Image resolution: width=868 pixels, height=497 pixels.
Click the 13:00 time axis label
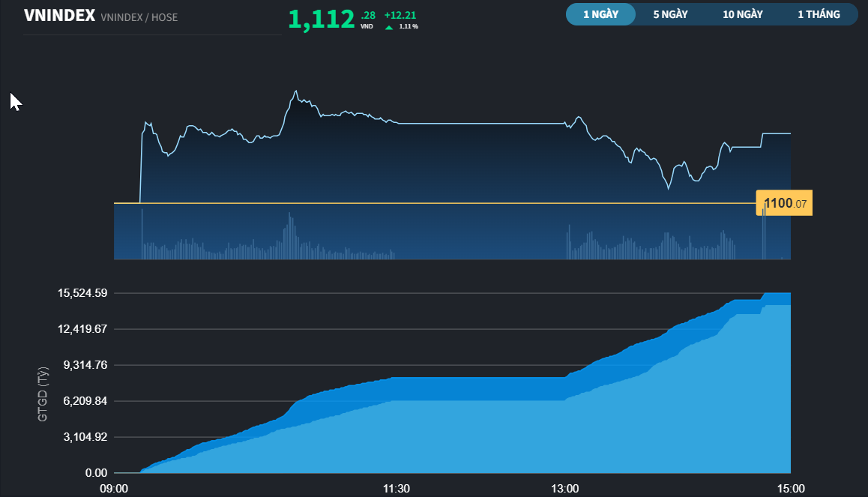coord(564,489)
